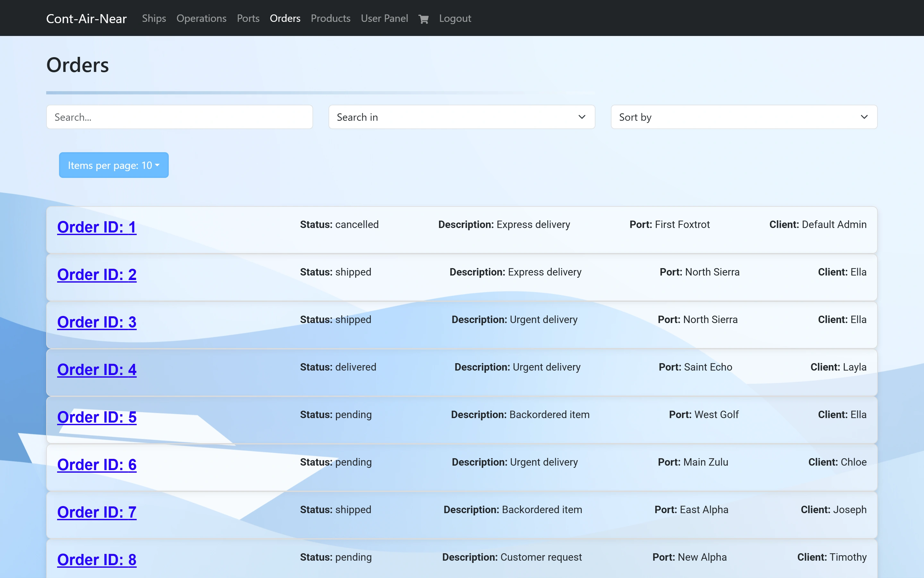Click 'Port: West Golf' text
Screen dimensions: 924x578
[x=704, y=414]
